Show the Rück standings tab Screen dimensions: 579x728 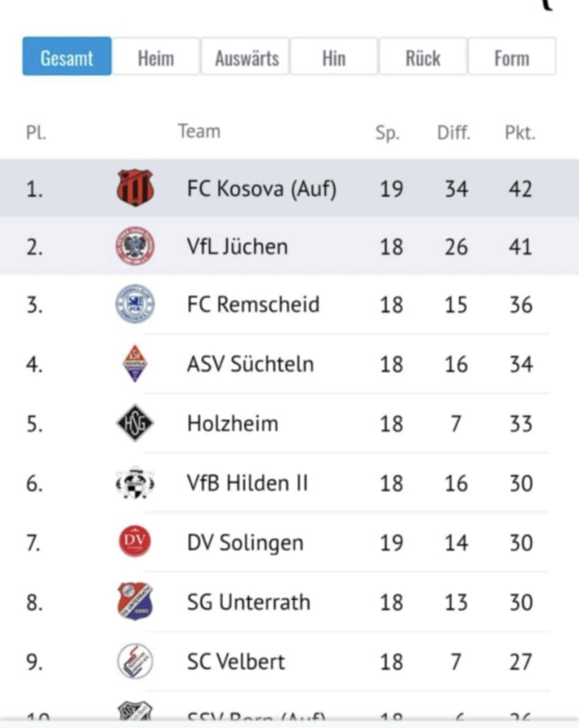[x=423, y=57]
